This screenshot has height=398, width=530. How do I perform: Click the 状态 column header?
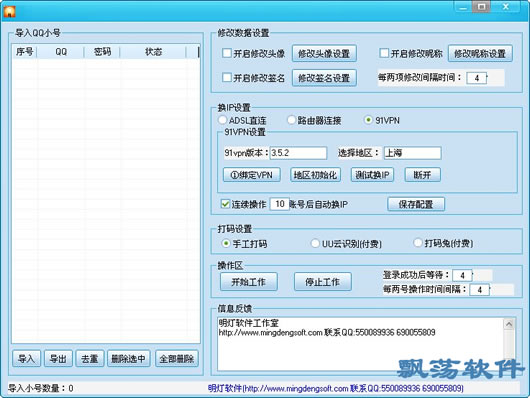(x=153, y=52)
